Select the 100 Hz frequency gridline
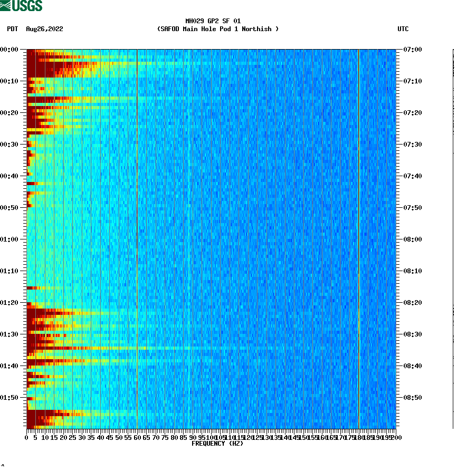Screen dimensions: 476x471 tap(211, 237)
